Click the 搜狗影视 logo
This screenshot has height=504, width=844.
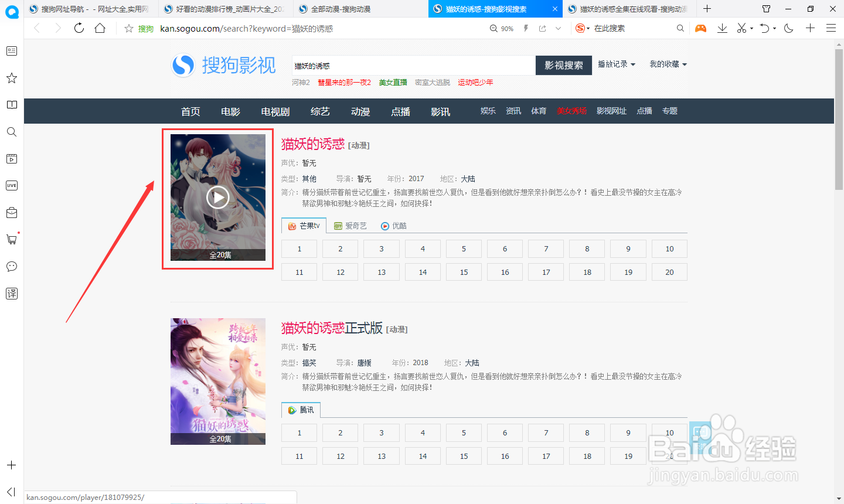224,65
